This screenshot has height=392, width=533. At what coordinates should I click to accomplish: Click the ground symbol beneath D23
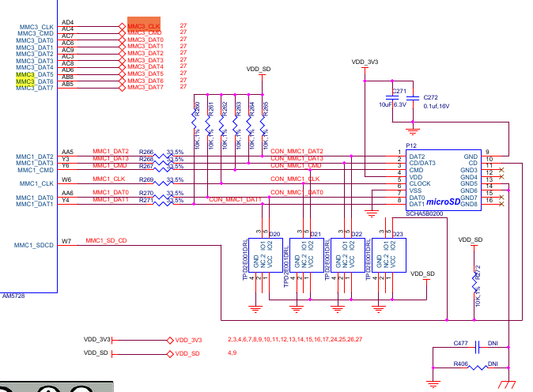point(378,310)
